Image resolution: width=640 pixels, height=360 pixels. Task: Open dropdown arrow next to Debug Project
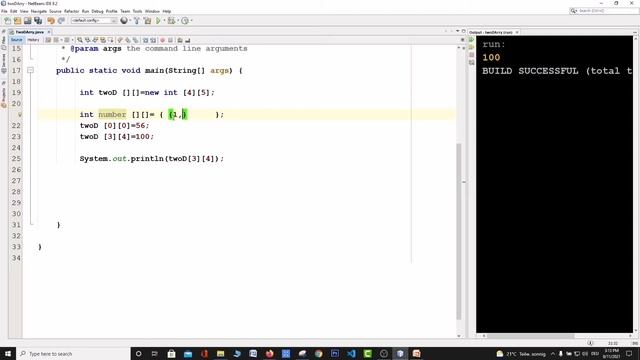(178, 20)
